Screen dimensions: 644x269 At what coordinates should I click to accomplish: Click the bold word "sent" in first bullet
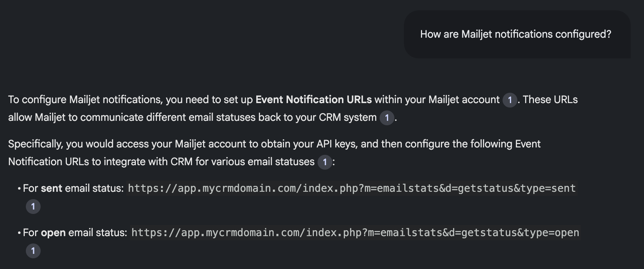click(x=51, y=188)
